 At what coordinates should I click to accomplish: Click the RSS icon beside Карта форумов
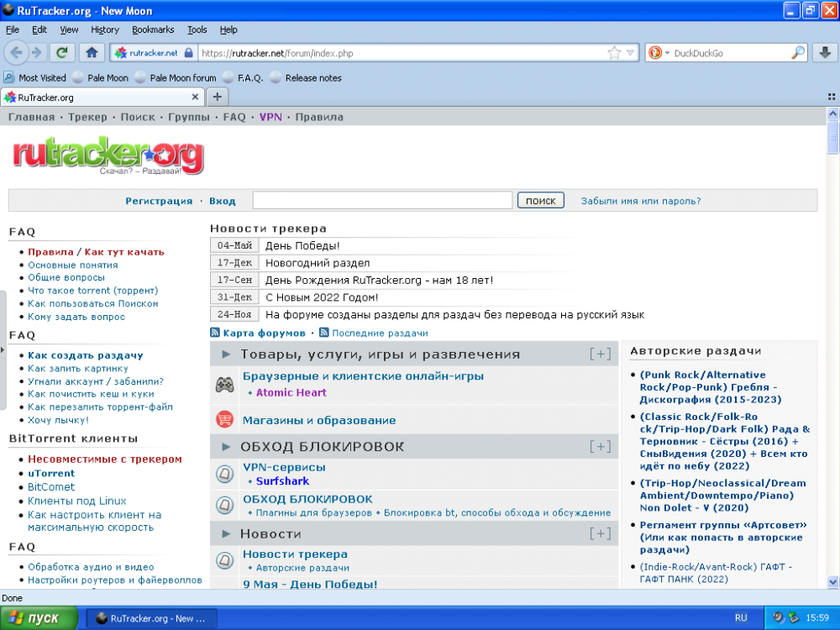216,333
